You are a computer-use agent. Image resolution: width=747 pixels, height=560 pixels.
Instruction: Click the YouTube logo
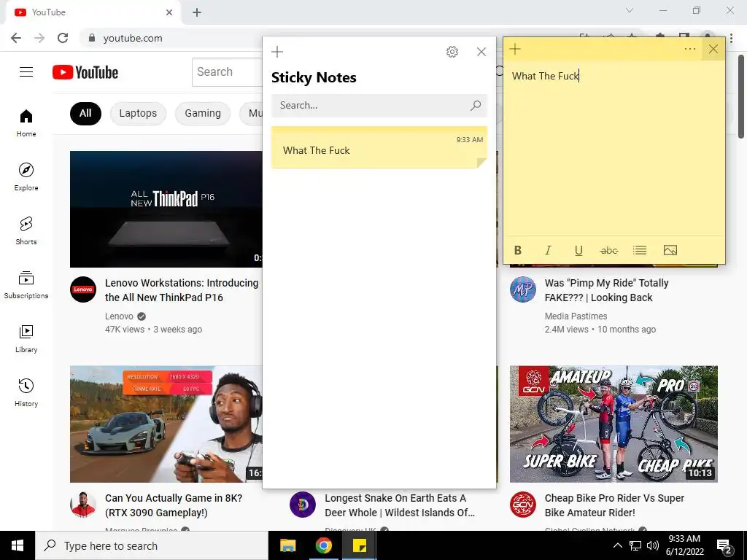[85, 72]
